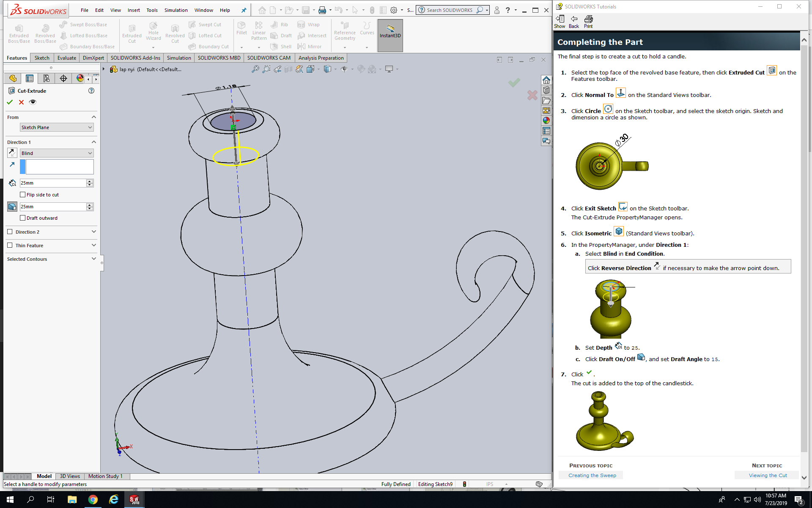Open the Sketch Plane From dropdown
Viewport: 812px width, 508px height.
(x=56, y=127)
